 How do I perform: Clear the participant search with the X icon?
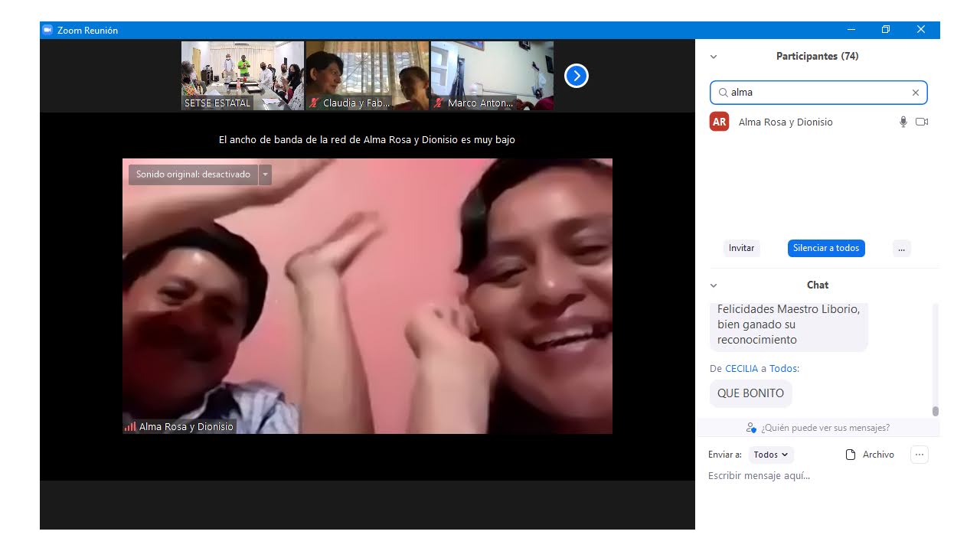tap(915, 93)
